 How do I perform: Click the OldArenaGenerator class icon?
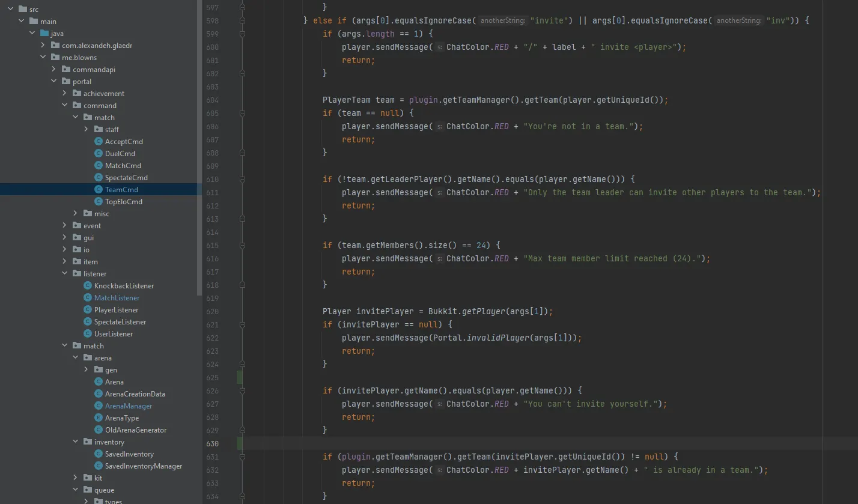pyautogui.click(x=99, y=430)
